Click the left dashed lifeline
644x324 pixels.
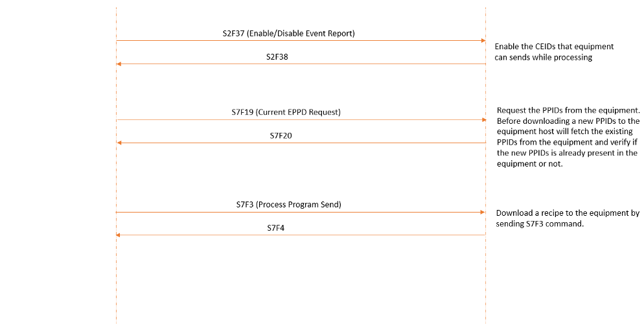116,164
